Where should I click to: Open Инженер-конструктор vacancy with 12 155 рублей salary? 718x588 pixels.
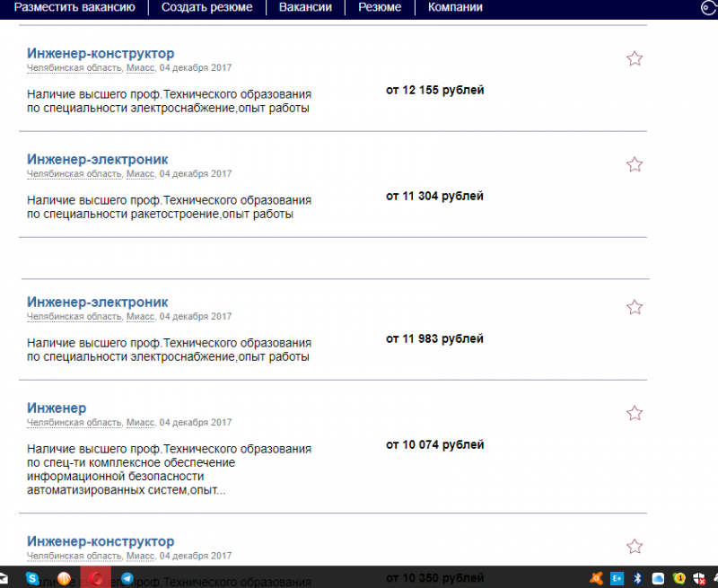[x=101, y=53]
